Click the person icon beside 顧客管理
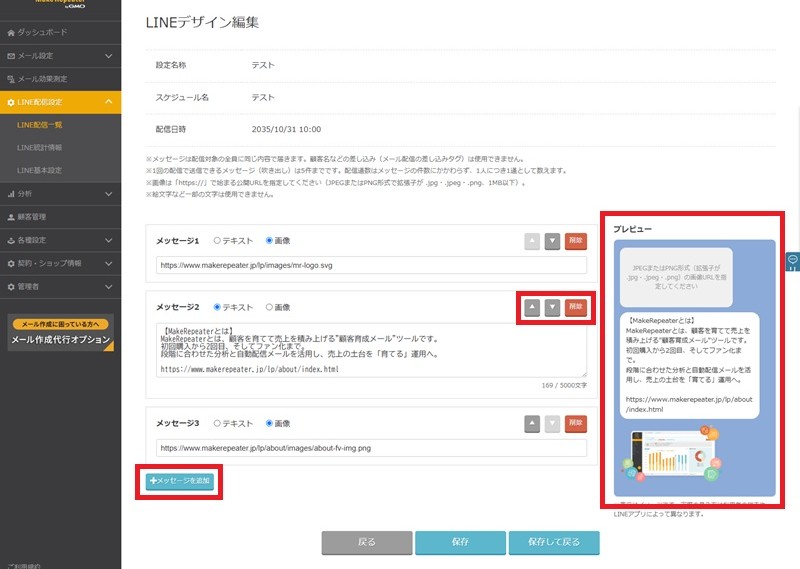This screenshot has width=800, height=569. [11, 217]
